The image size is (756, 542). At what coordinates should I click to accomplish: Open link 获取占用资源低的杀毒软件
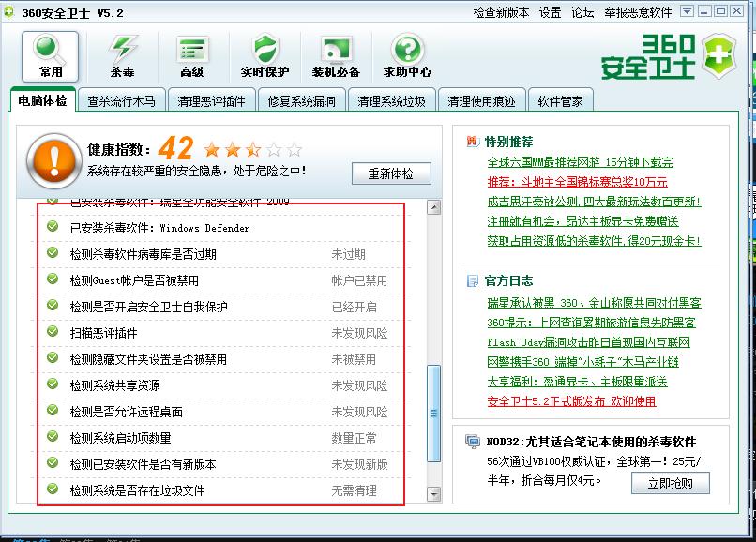(x=594, y=241)
